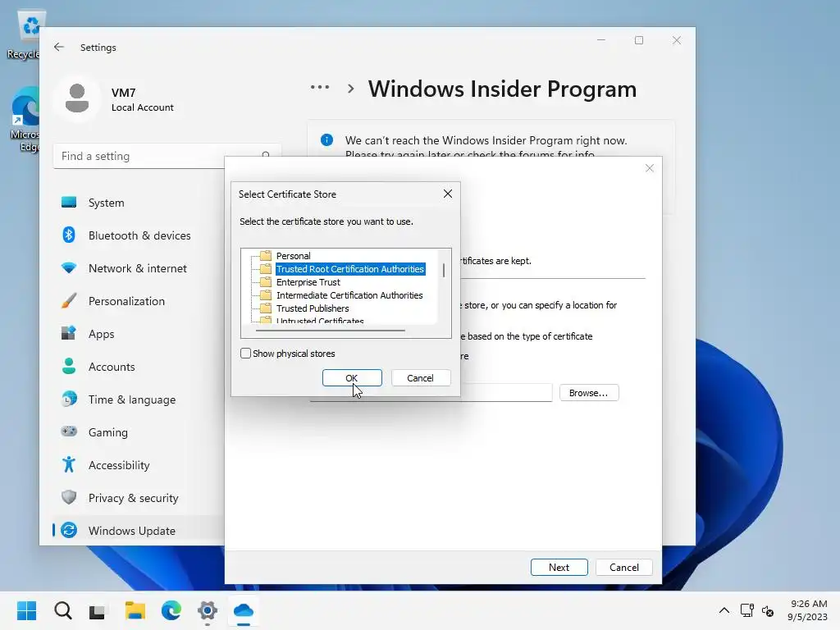Select Trusted Publishers store

313,308
